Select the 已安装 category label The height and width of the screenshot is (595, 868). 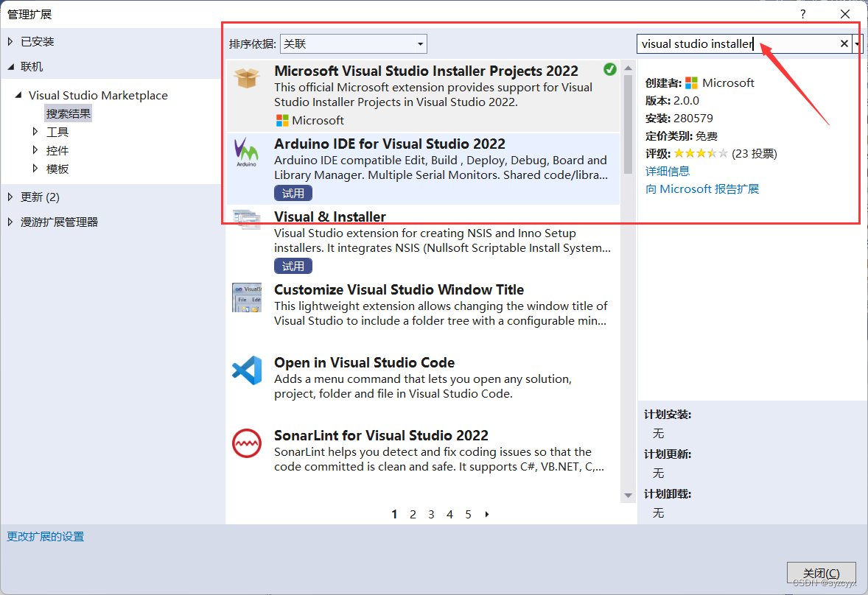(37, 41)
